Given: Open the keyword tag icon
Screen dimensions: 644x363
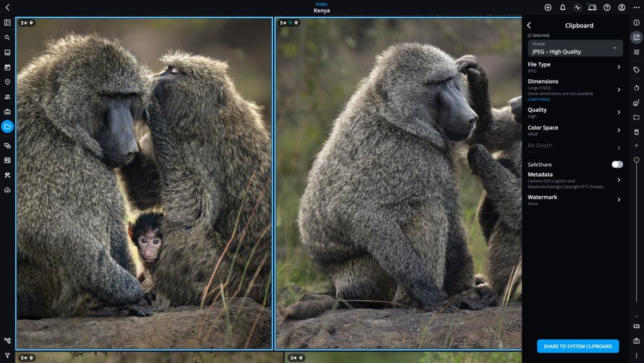Looking at the screenshot, I should click(x=636, y=70).
